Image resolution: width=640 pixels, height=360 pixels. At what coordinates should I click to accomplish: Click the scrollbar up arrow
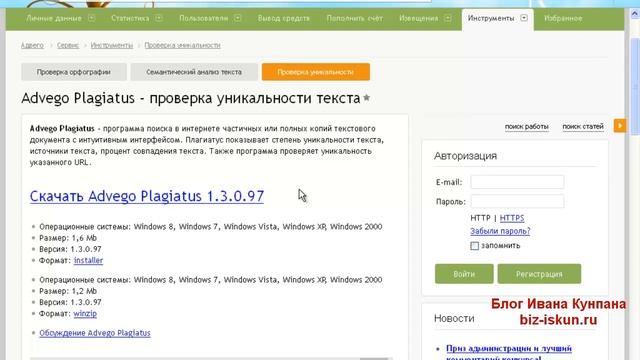click(x=635, y=14)
